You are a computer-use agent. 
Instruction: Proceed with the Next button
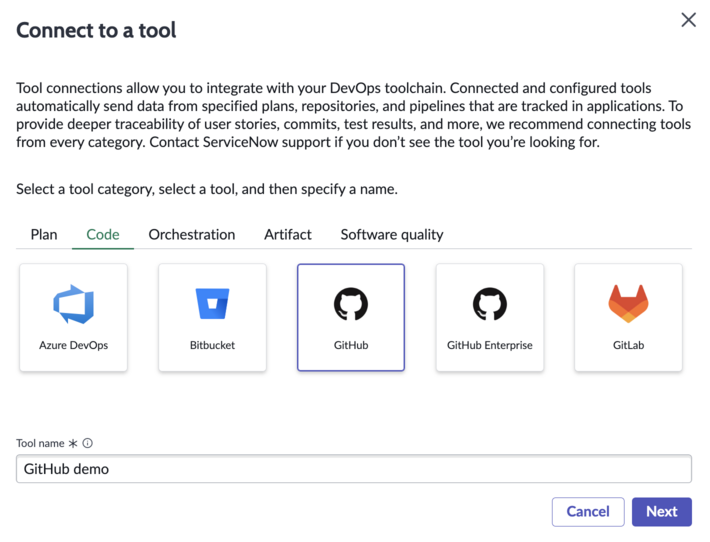pyautogui.click(x=662, y=512)
